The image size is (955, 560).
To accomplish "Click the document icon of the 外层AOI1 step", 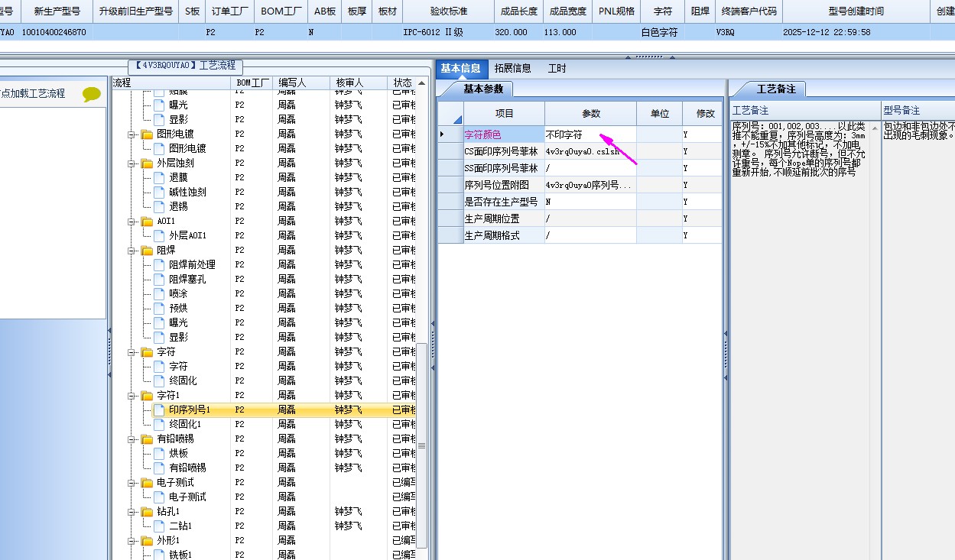I will coord(159,235).
